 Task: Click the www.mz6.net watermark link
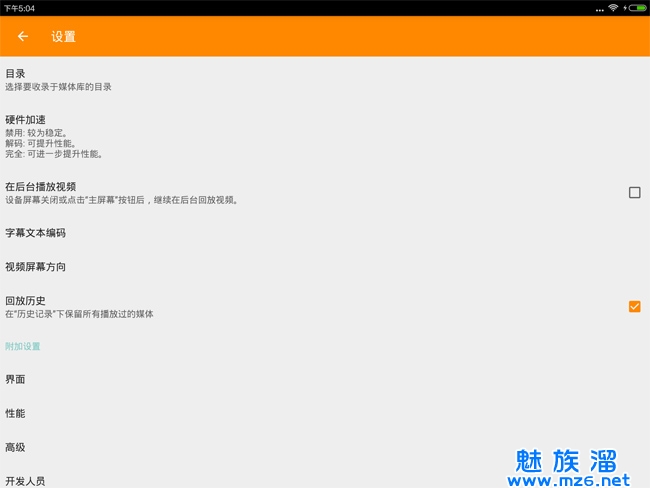coord(568,480)
